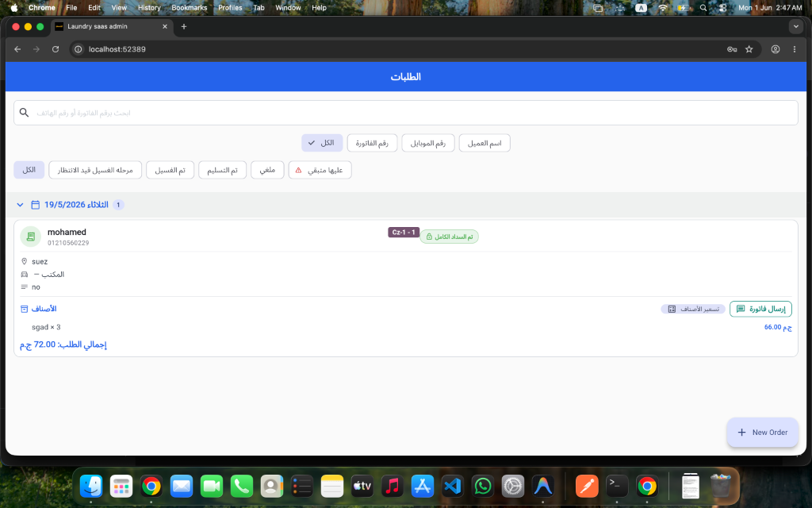Click the الأصناف items box icon
This screenshot has height=508, width=812.
pyautogui.click(x=24, y=309)
